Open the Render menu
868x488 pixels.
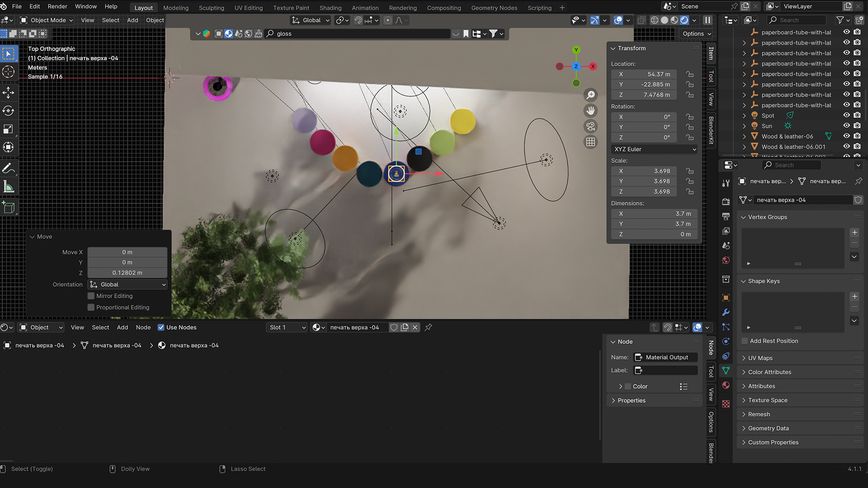[x=57, y=6]
